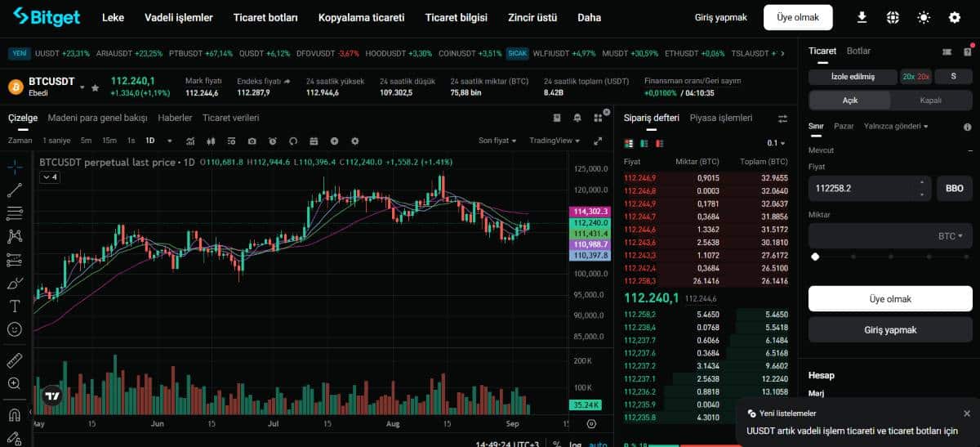The image size is (980, 447).
Task: Open the top-right settings gear
Action: point(955,17)
